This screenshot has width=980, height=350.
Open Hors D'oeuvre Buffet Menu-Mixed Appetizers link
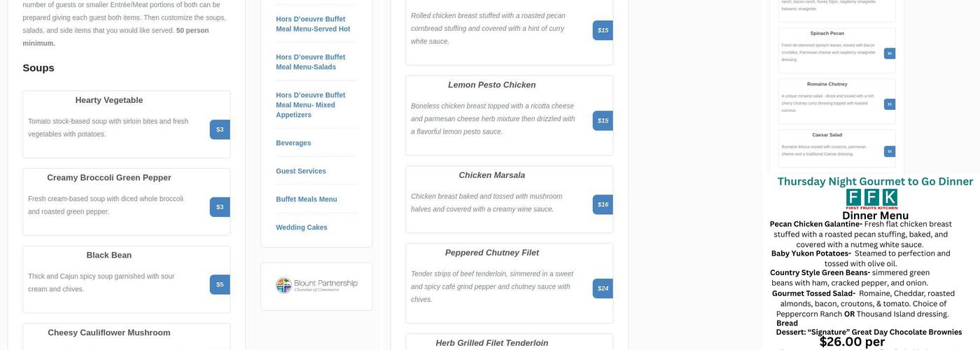310,104
